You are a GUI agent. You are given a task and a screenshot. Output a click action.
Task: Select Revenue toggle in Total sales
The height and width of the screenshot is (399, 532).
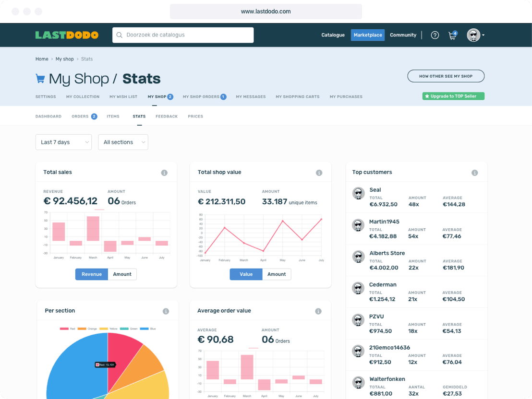[x=91, y=274]
